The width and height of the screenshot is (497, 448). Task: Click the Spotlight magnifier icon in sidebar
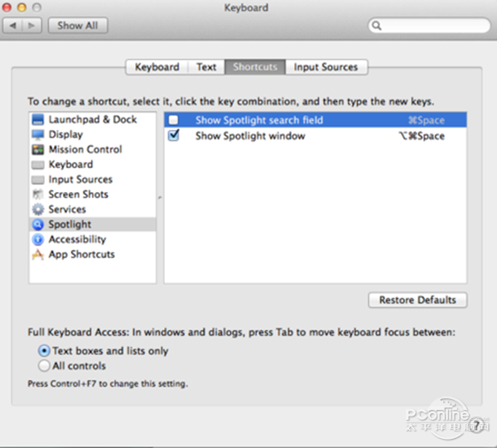38,224
